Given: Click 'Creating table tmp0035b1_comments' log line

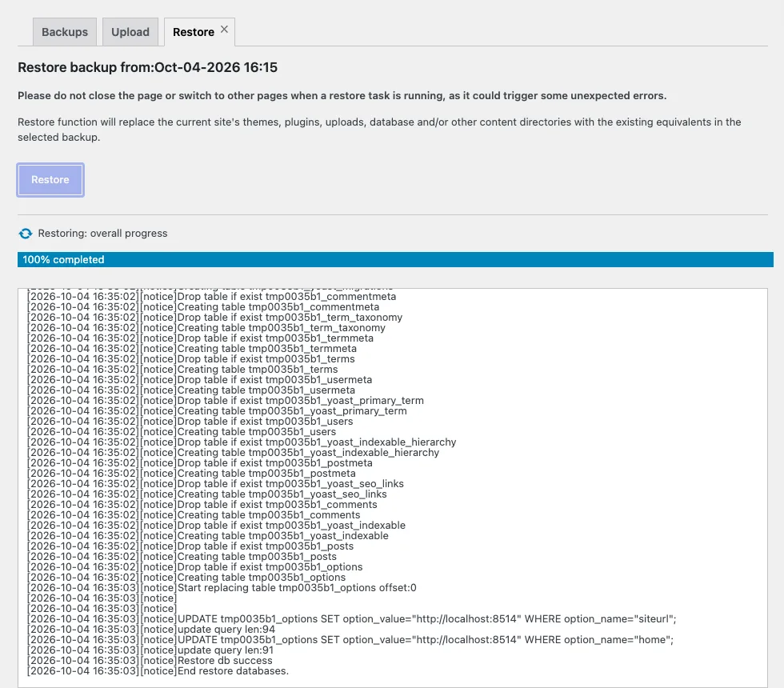Looking at the screenshot, I should [194, 515].
